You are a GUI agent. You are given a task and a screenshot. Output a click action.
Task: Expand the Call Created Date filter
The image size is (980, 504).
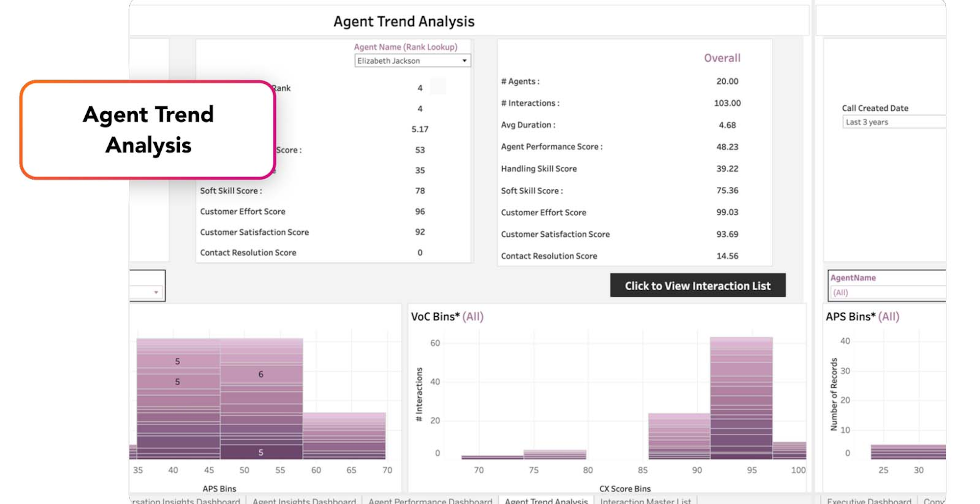(x=893, y=122)
